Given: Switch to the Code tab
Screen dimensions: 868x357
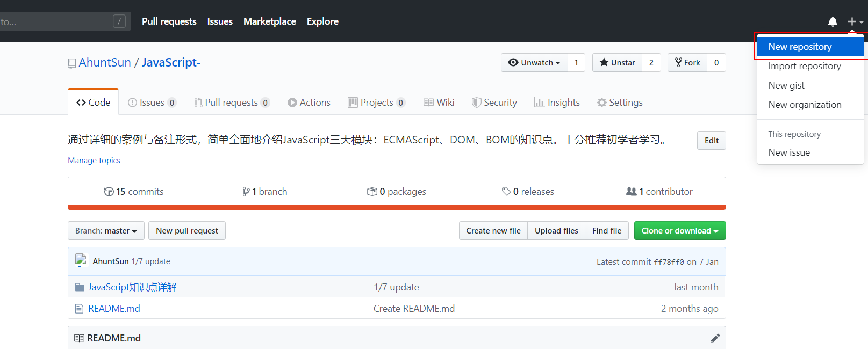Looking at the screenshot, I should tap(94, 102).
